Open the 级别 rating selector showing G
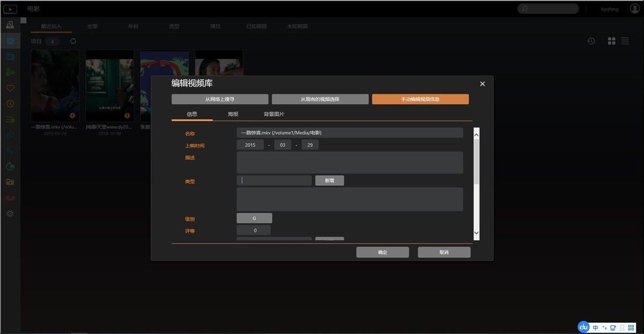The width and height of the screenshot is (644, 334). (254, 218)
